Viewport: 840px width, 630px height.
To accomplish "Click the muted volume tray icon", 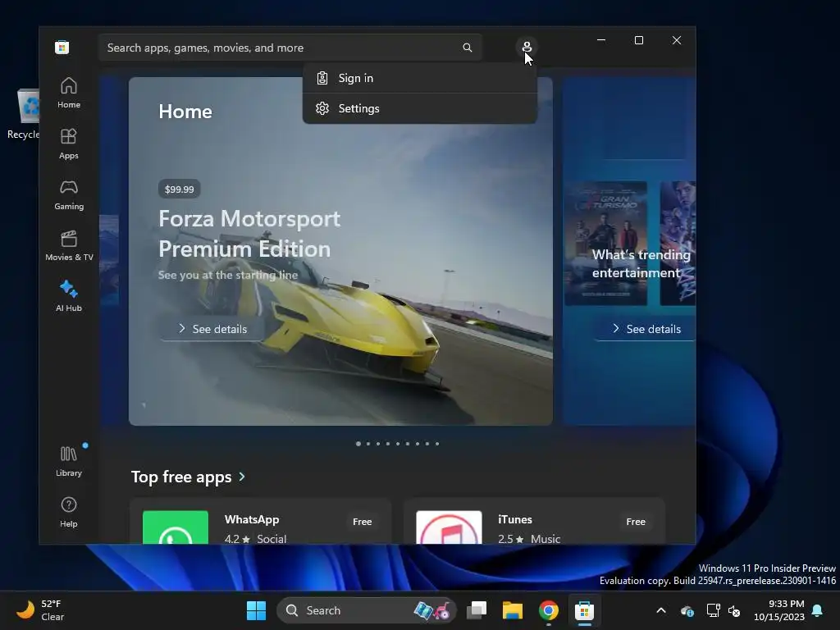I will (x=734, y=610).
